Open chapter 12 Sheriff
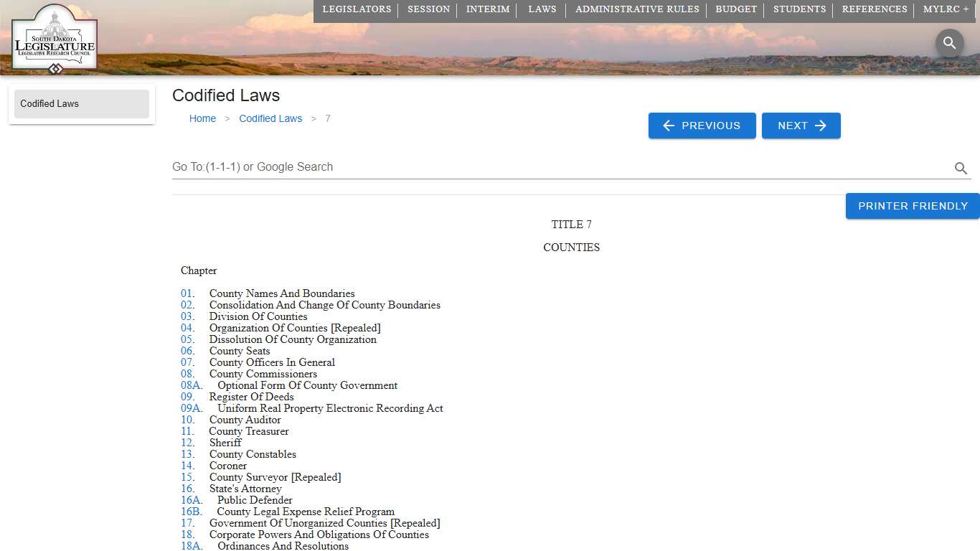Screen dimensions: 980x551 pos(187,443)
